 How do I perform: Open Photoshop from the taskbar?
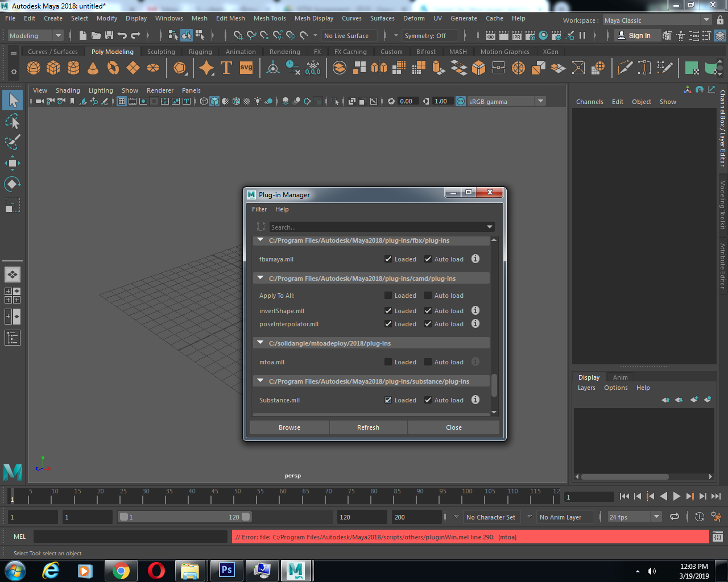tap(226, 570)
